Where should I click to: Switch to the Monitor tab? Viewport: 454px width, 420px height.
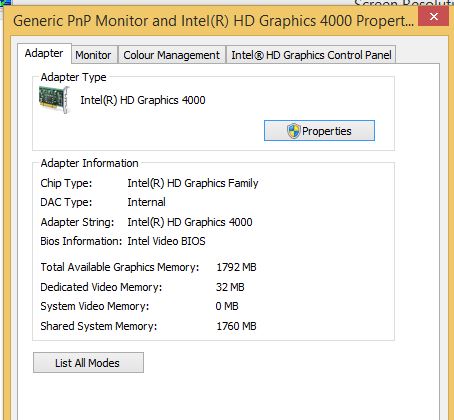[93, 55]
